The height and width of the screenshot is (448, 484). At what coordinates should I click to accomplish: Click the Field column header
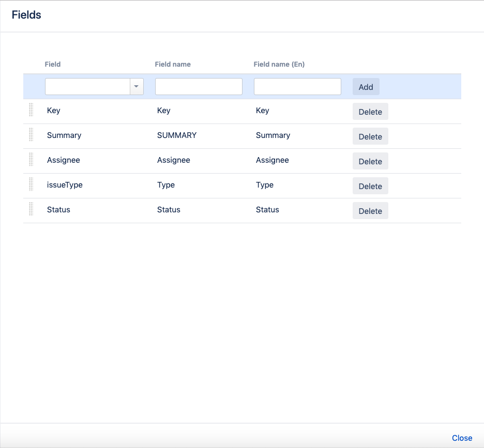click(52, 64)
